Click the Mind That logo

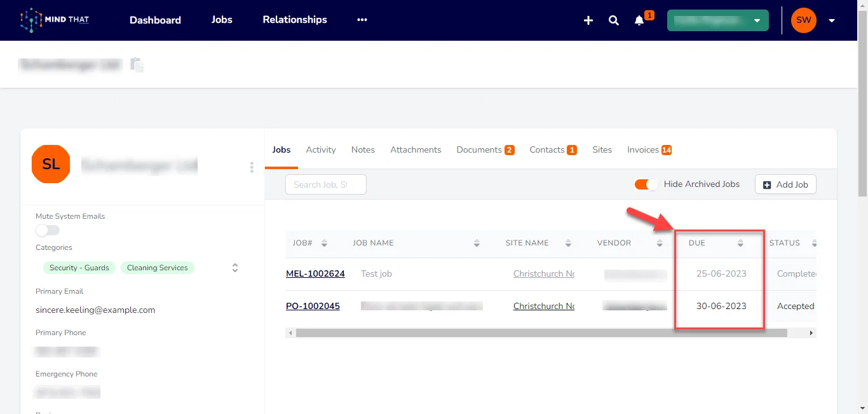55,20
